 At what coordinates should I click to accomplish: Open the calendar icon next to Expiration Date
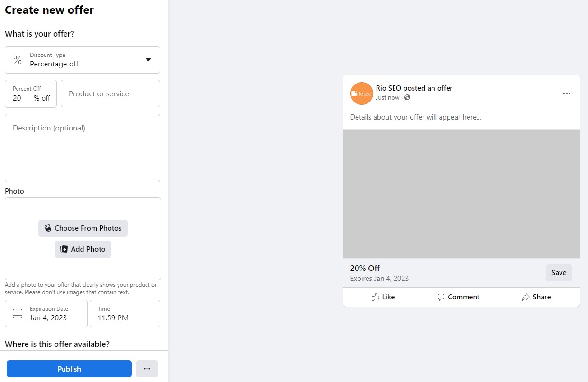(x=17, y=314)
